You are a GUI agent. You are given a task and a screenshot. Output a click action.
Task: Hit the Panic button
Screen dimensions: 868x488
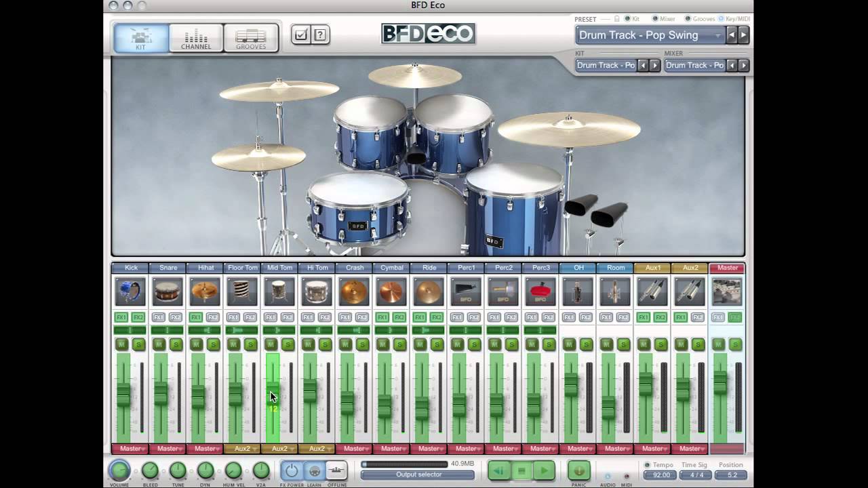tap(578, 470)
